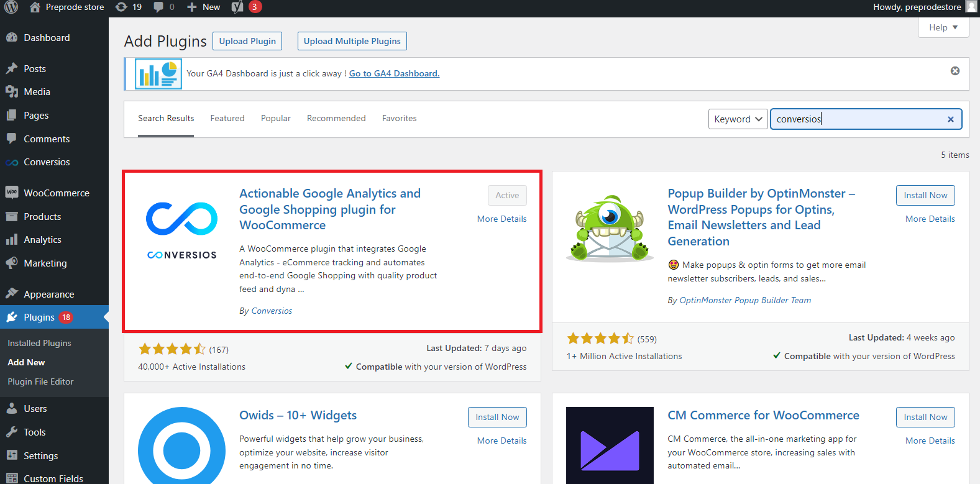Image resolution: width=980 pixels, height=484 pixels.
Task: Open the updates icon showing 19
Action: (x=121, y=7)
